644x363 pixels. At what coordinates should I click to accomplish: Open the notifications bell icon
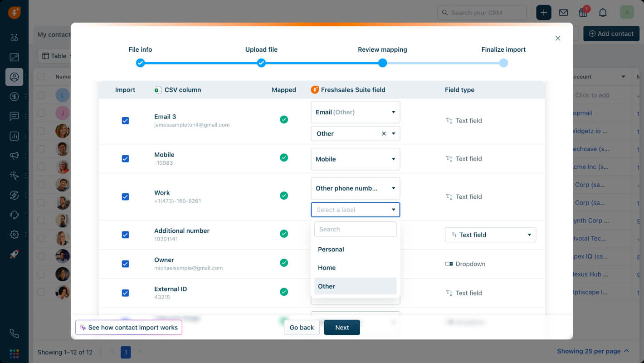pyautogui.click(x=603, y=13)
